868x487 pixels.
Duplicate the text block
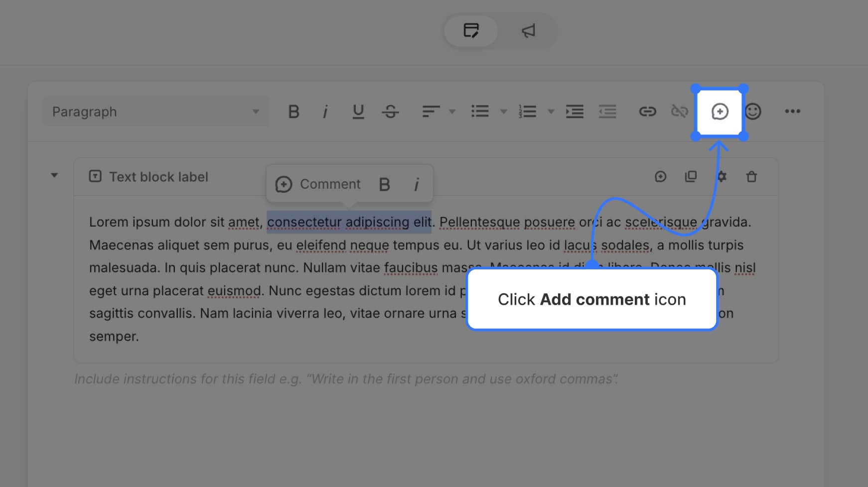691,176
